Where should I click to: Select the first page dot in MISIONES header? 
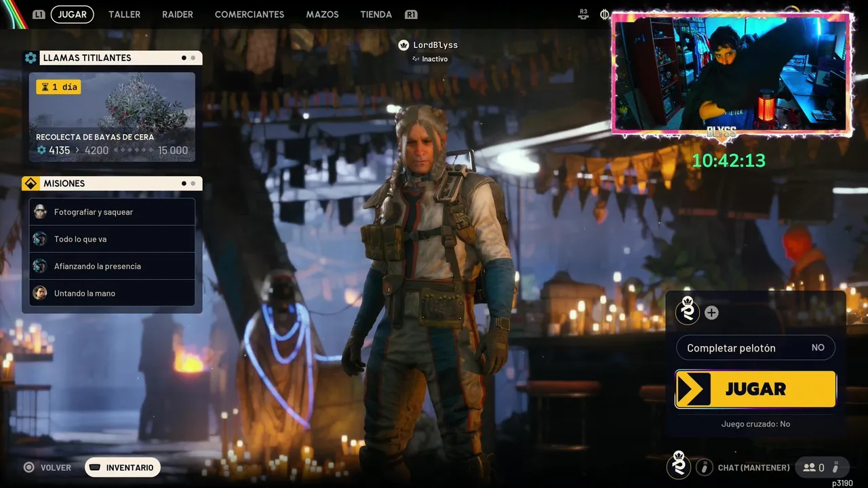(x=184, y=184)
